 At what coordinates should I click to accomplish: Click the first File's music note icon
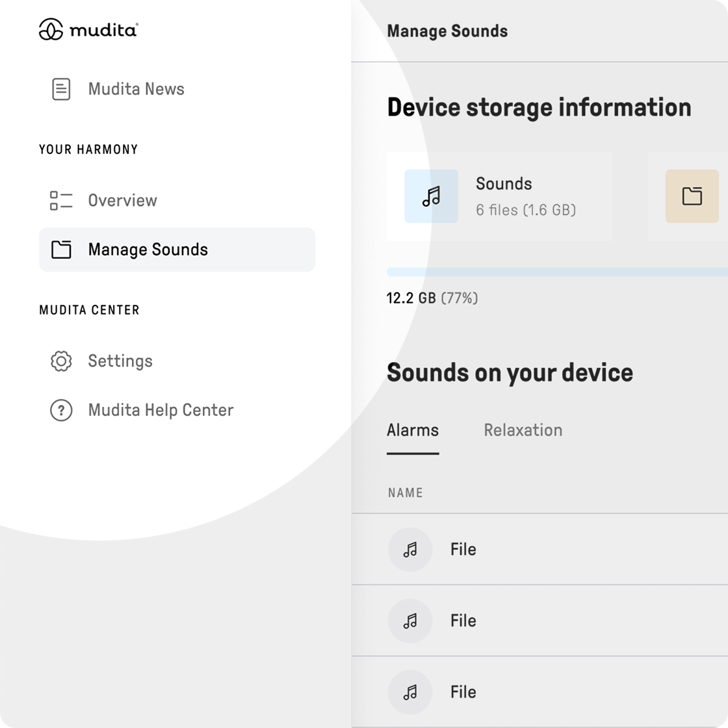point(410,550)
